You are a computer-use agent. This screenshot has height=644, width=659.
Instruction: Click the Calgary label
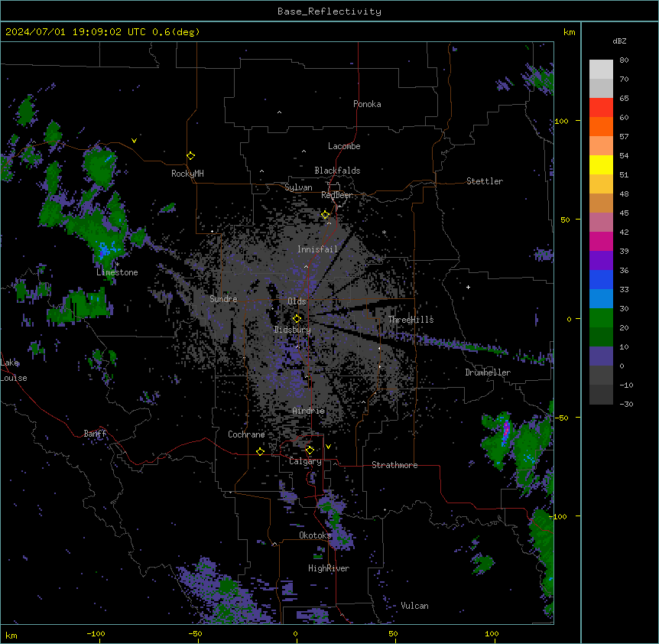[305, 461]
